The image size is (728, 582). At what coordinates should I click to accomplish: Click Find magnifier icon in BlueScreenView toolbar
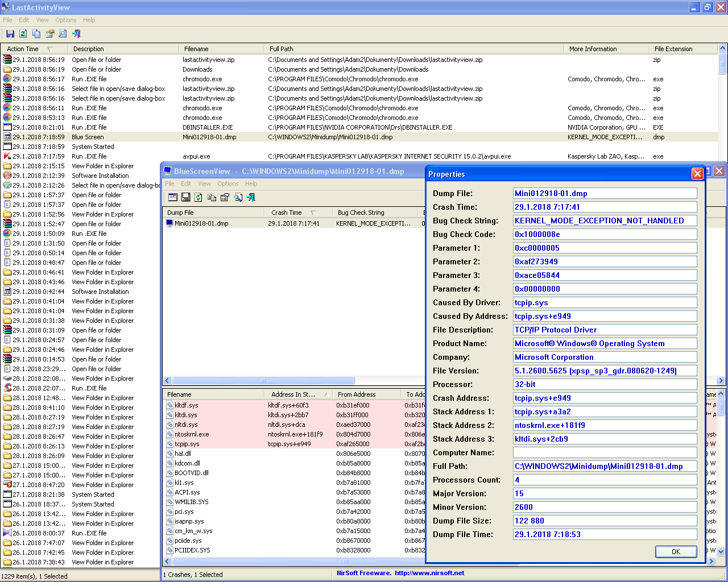pyautogui.click(x=238, y=197)
